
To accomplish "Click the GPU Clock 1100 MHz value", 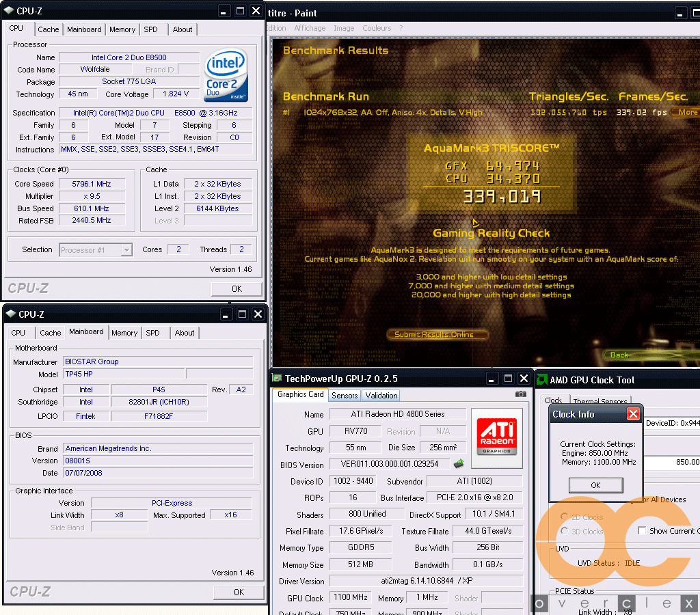I will pyautogui.click(x=351, y=597).
